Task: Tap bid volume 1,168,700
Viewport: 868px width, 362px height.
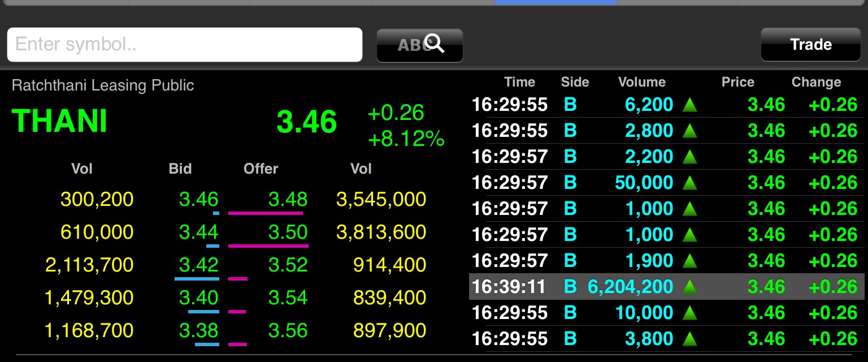Action: coord(89,330)
